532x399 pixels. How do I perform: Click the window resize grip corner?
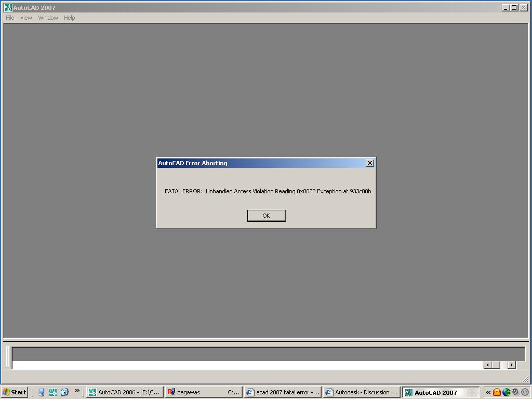pos(526,379)
